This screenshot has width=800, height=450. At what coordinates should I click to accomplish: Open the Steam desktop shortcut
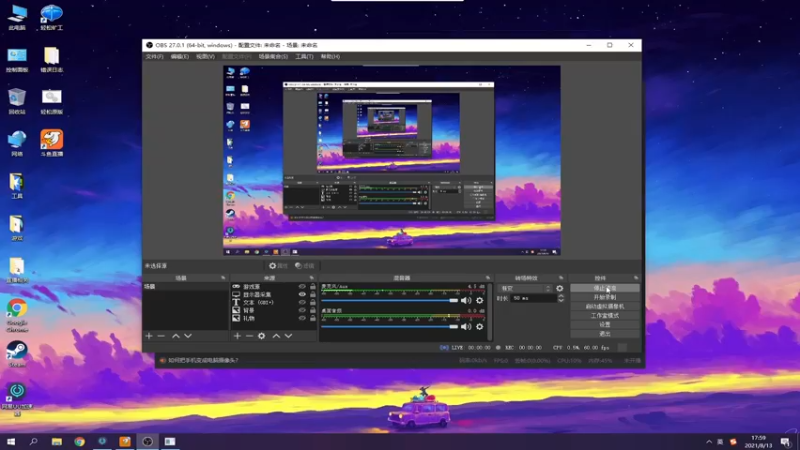coord(17,354)
